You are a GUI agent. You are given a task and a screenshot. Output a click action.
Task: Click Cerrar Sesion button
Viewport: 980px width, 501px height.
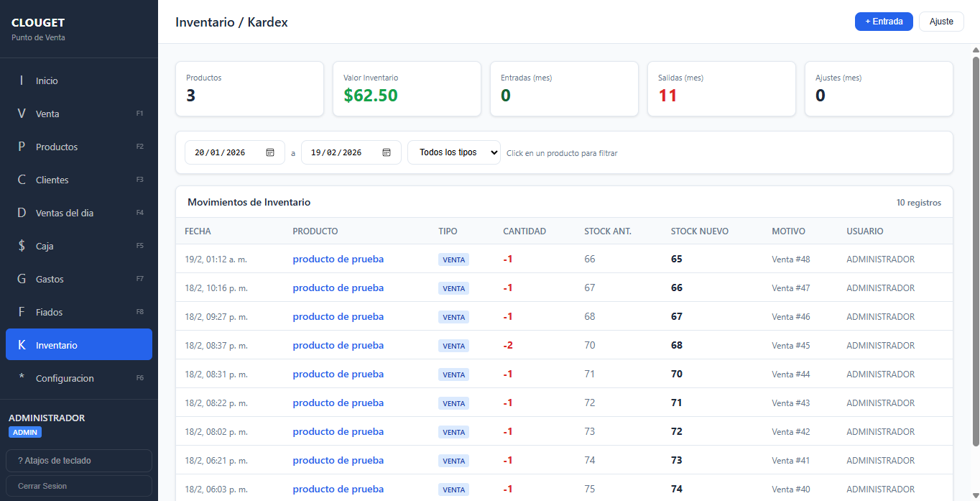79,486
